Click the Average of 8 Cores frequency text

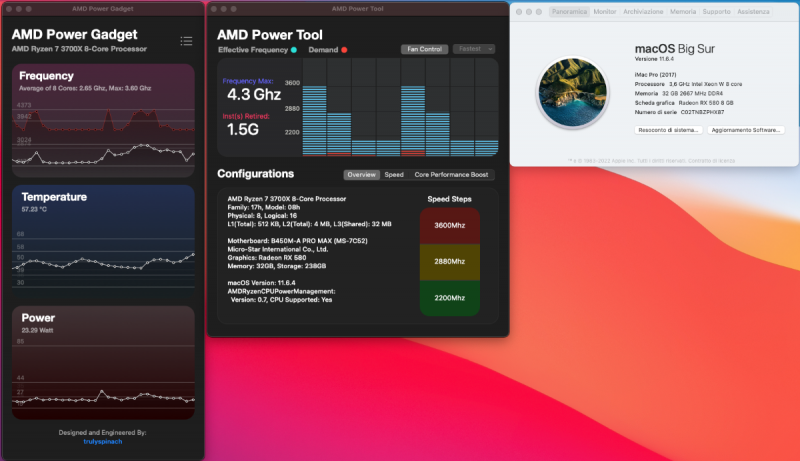[85, 88]
